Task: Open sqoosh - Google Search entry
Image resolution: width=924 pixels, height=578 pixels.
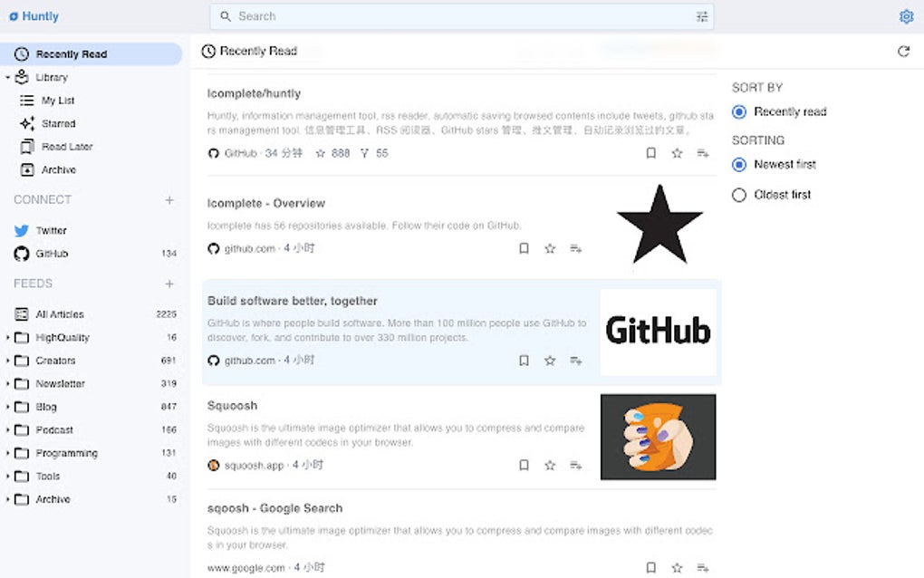Action: point(274,508)
